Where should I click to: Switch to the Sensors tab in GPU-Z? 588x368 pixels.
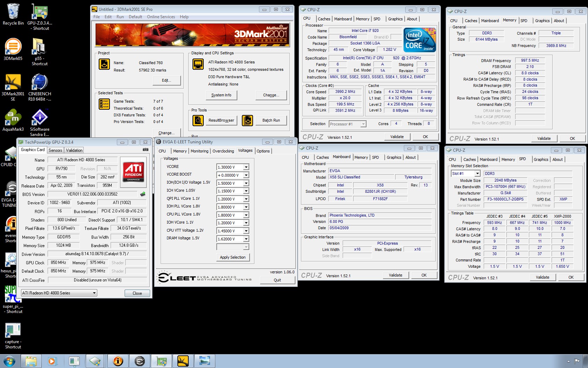55,150
